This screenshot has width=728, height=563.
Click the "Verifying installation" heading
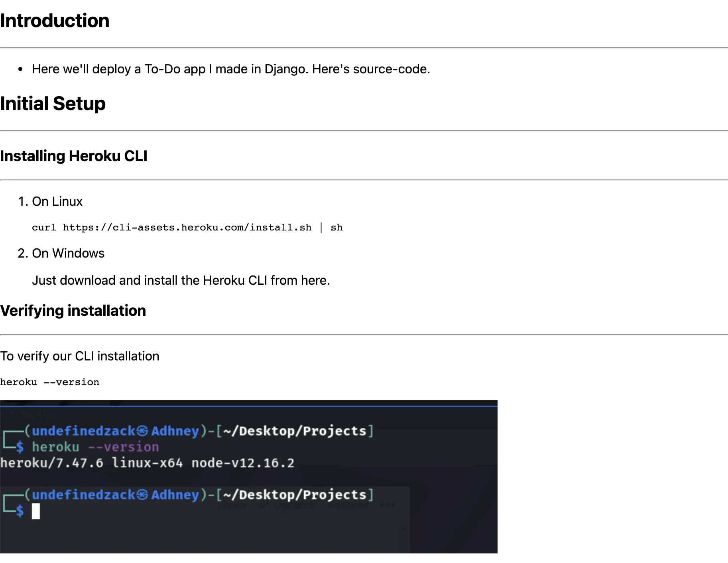pos(73,311)
